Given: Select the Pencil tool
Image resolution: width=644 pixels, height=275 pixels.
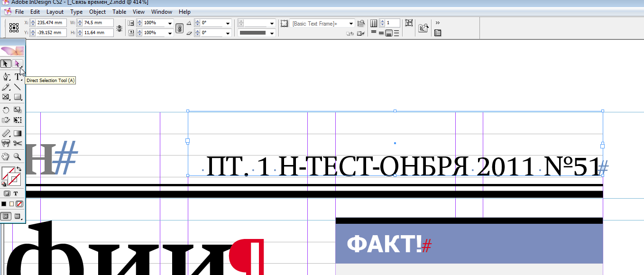Looking at the screenshot, I should (x=6, y=87).
